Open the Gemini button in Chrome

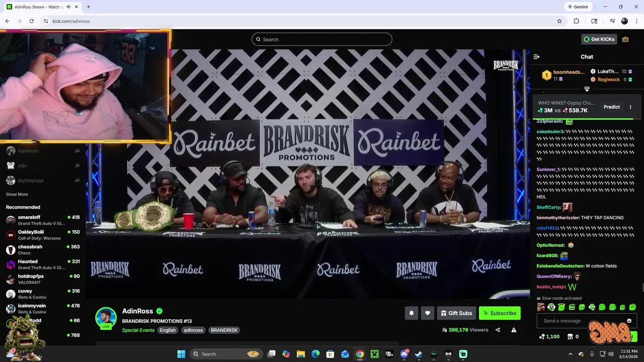pyautogui.click(x=578, y=7)
